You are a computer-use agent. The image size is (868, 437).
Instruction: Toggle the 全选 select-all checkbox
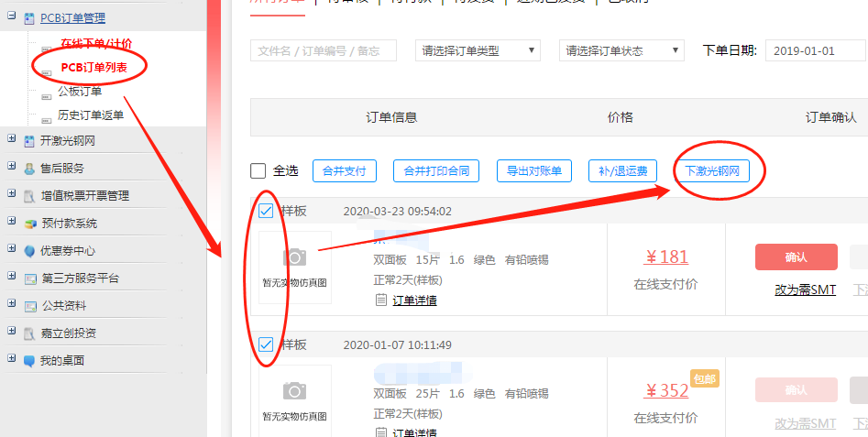point(258,171)
